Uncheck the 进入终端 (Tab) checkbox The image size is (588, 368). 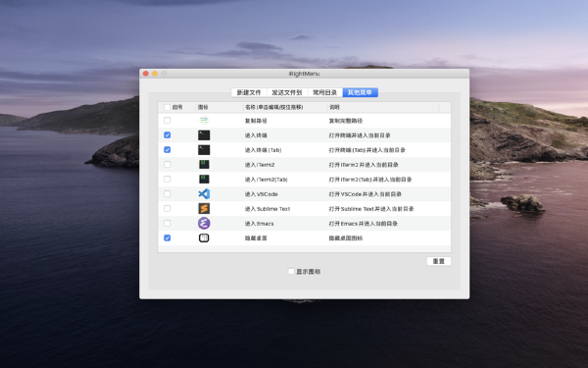(168, 149)
